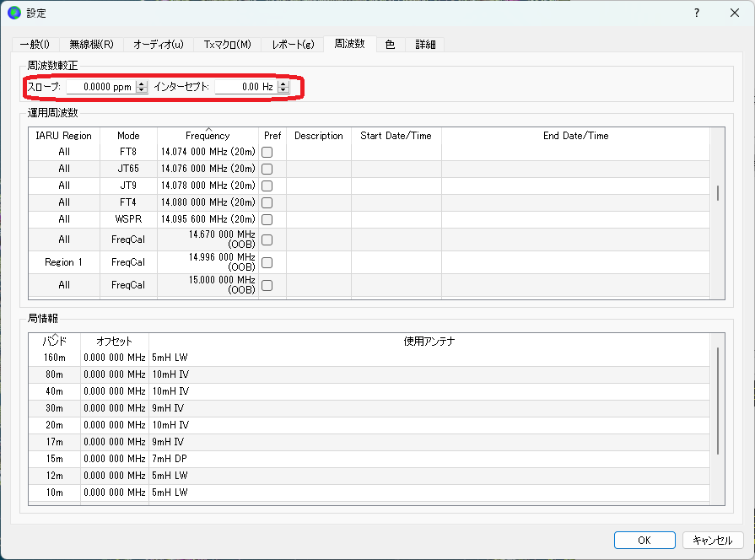Viewport: 755px width, 560px height.
Task: Click the Start Date/Time column header
Action: (x=396, y=136)
